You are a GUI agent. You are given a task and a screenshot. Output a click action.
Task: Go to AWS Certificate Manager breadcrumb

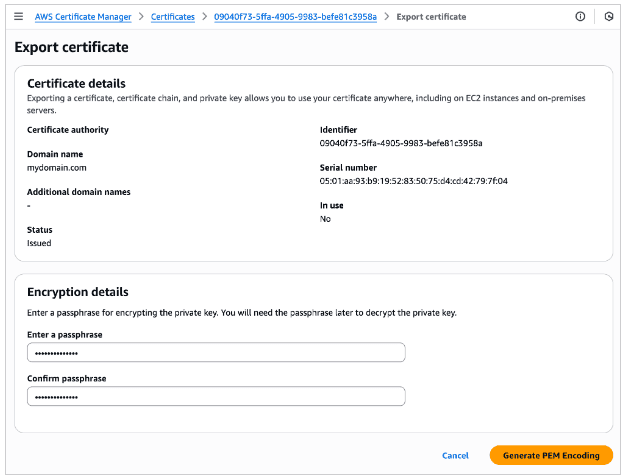[83, 17]
